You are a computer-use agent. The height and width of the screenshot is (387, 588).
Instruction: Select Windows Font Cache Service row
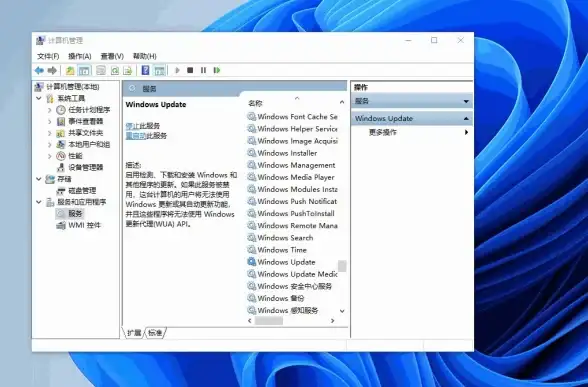[x=292, y=117]
